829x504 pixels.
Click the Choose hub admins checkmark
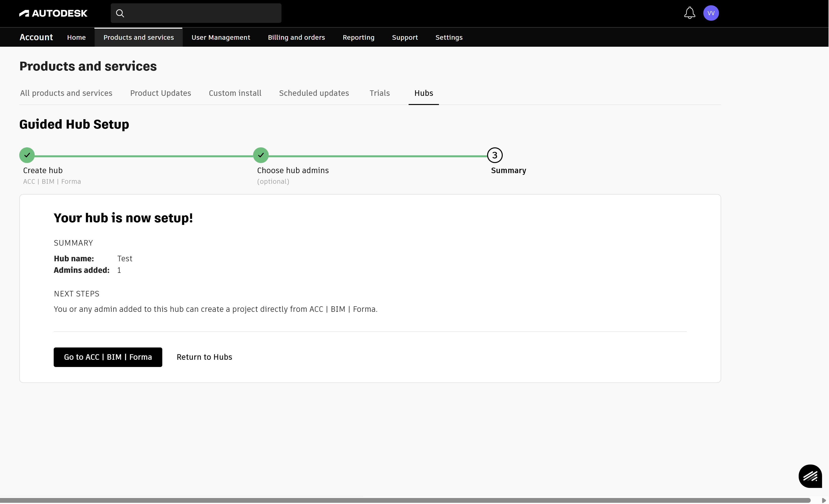click(261, 155)
